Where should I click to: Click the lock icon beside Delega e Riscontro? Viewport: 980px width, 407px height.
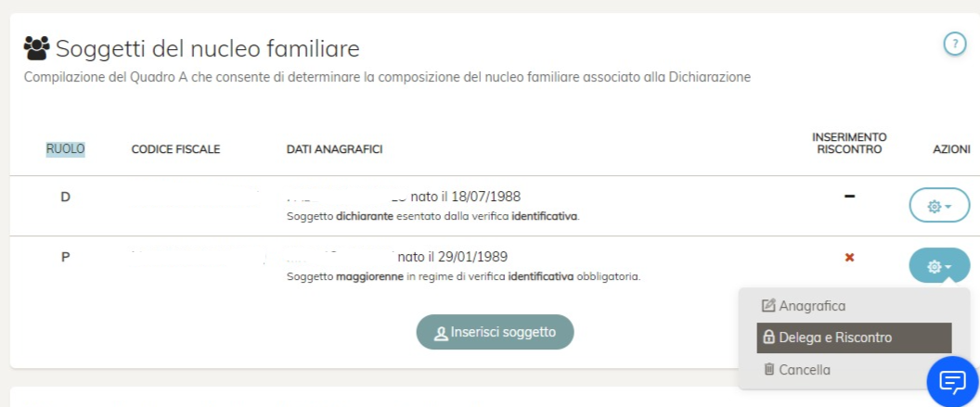click(x=768, y=337)
